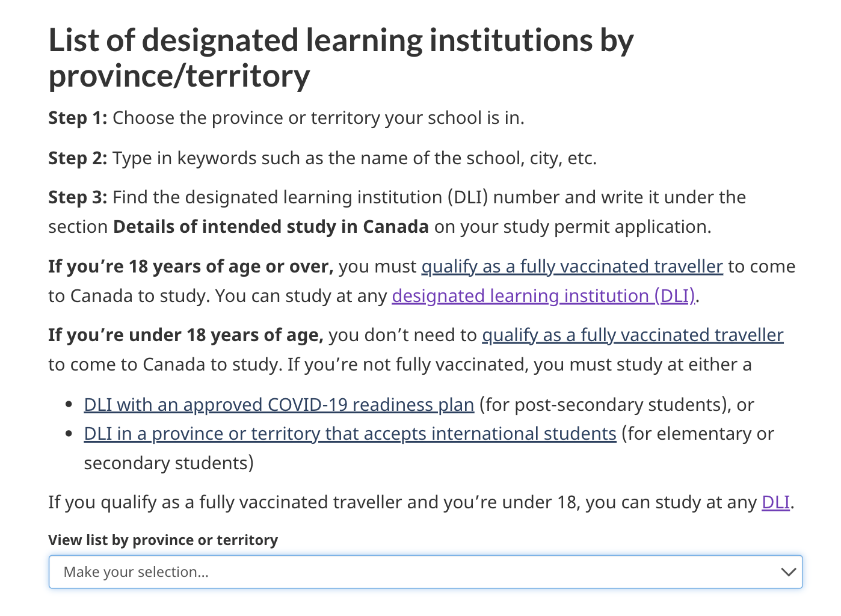
Task: Select the 'Make your selection...' placeholder text
Action: coord(136,572)
